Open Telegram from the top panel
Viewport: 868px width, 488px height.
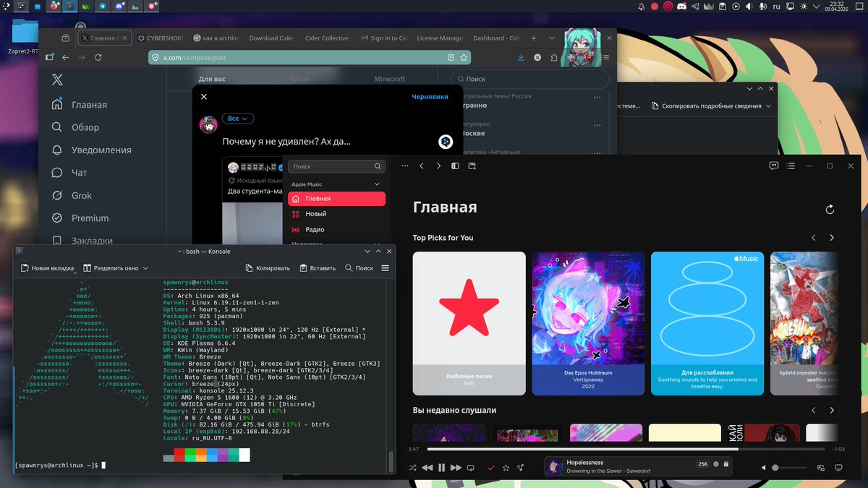tap(104, 7)
